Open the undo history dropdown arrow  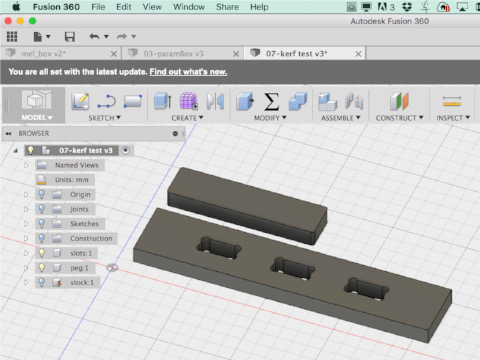coord(106,36)
